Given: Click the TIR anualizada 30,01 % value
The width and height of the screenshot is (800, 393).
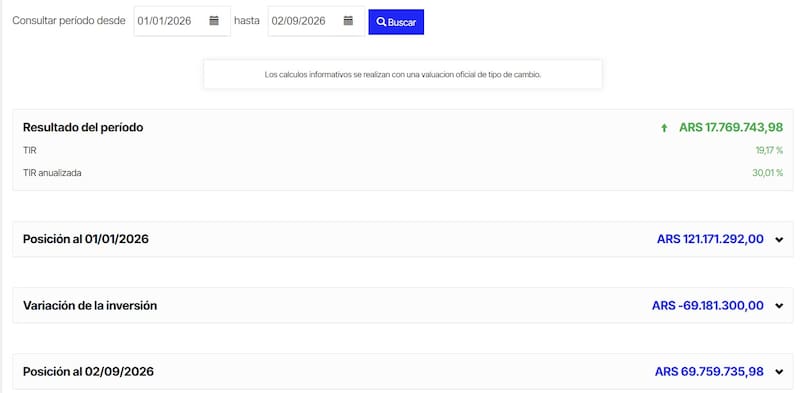Looking at the screenshot, I should tap(767, 173).
